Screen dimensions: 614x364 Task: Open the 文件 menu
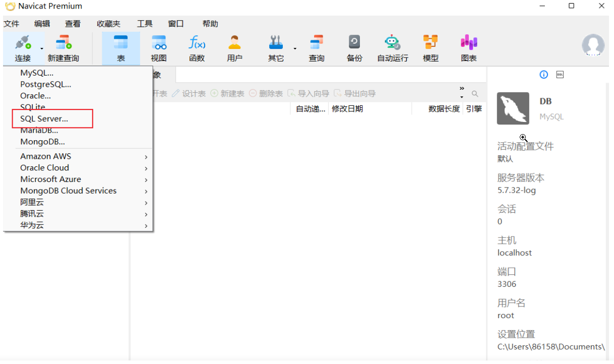[x=11, y=24]
